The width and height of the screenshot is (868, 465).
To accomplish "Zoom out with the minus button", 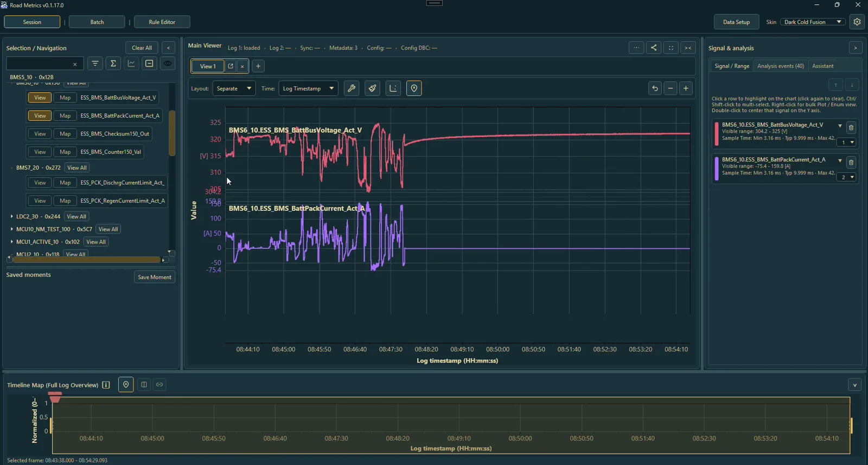I will coord(671,88).
